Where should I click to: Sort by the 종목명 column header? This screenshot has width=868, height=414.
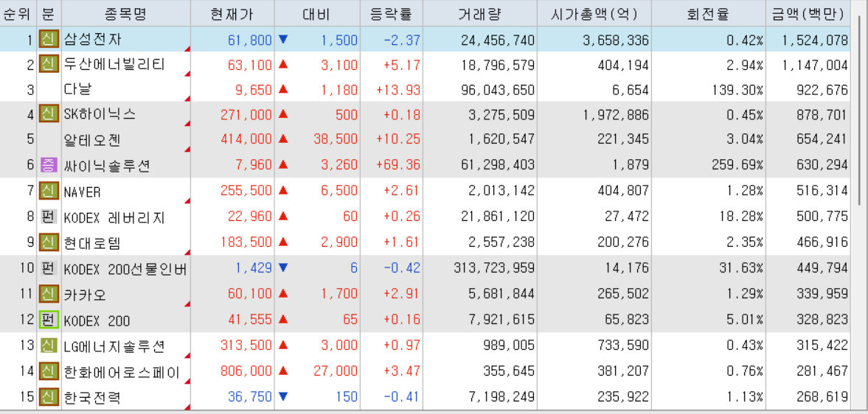pyautogui.click(x=125, y=13)
